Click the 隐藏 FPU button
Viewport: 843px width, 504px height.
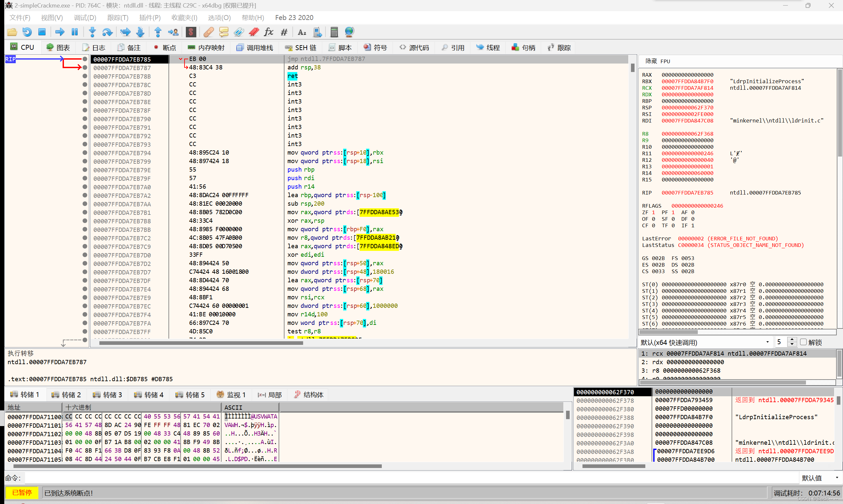point(657,61)
